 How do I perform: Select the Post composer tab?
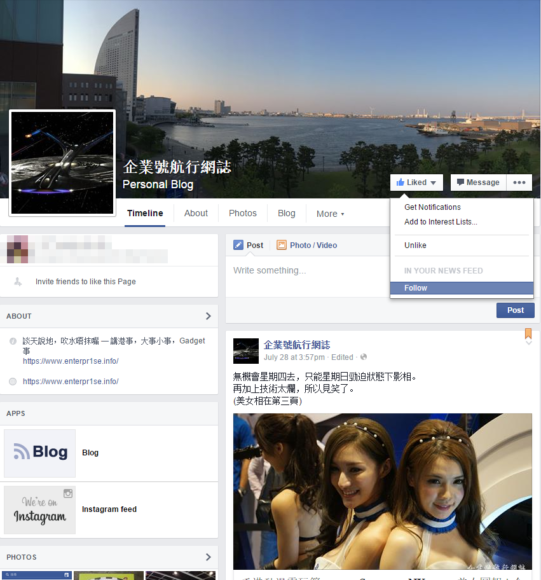tap(248, 245)
